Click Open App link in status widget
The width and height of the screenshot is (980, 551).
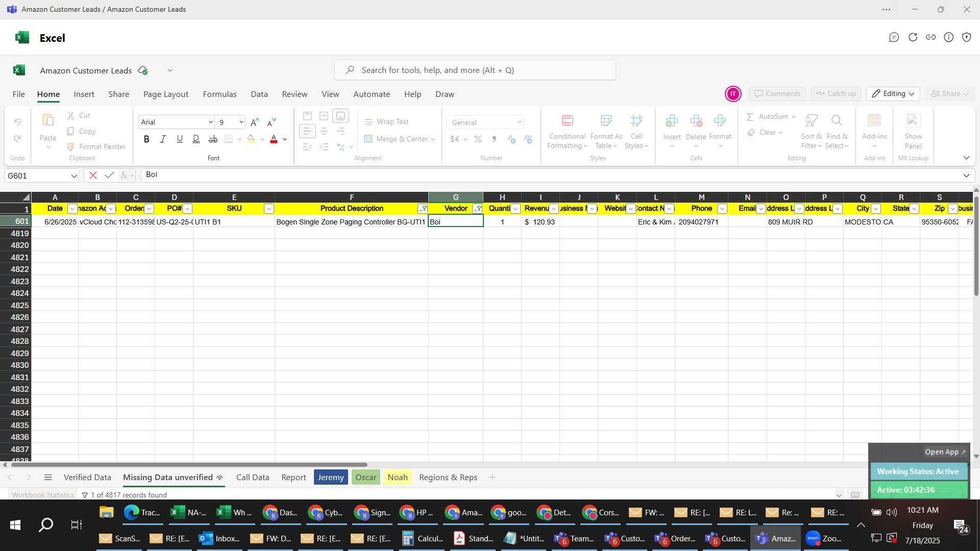pos(945,452)
